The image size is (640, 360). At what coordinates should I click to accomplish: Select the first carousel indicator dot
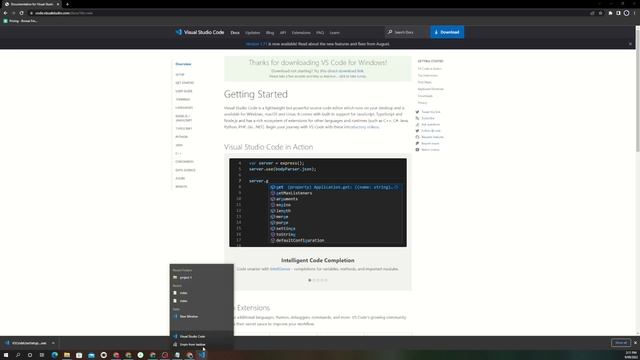coord(310,280)
